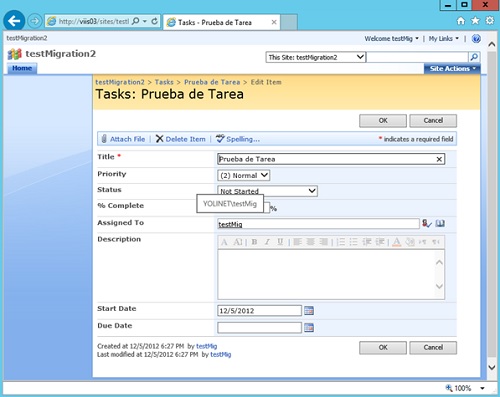Insert bulleted list in Description
Image resolution: width=500 pixels, height=397 pixels.
pos(353,242)
